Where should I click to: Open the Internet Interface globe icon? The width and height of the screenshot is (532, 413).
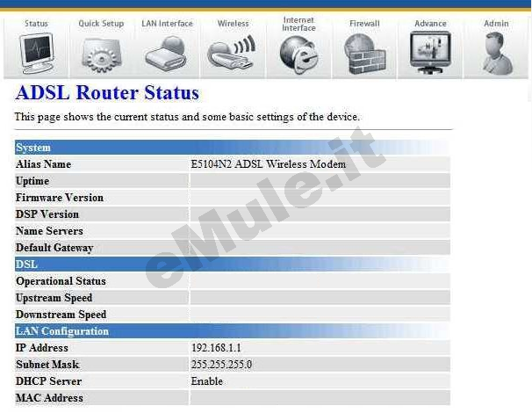click(298, 54)
